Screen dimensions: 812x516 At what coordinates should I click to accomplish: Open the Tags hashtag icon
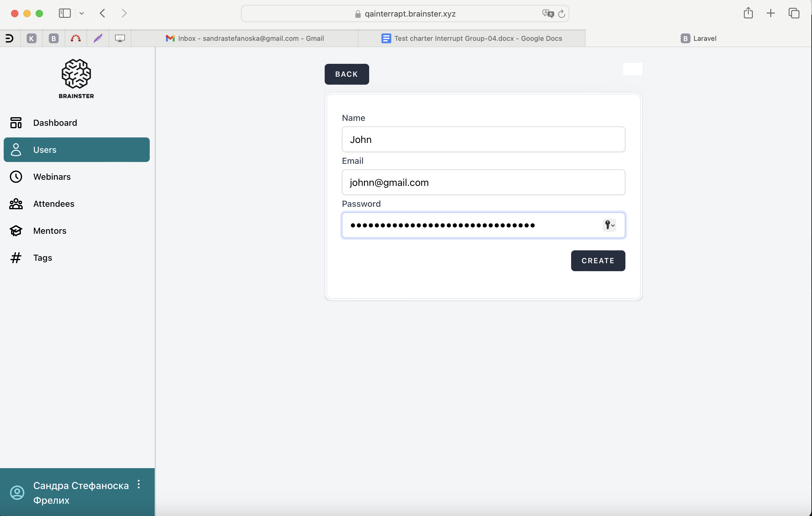[x=16, y=258]
